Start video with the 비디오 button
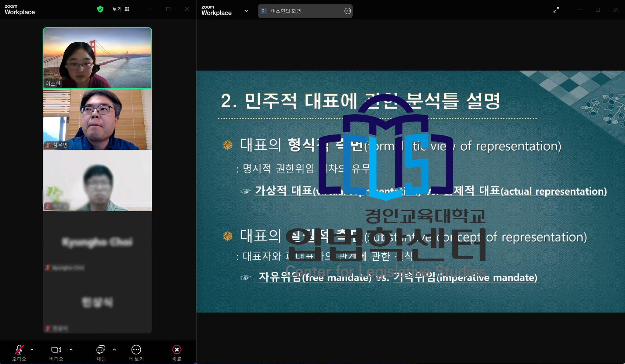This screenshot has height=364, width=625. pos(56,353)
